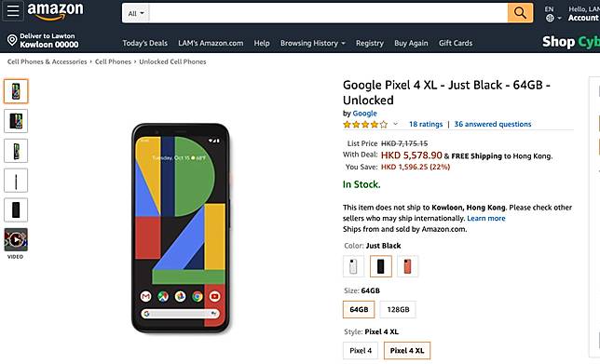Open the globe language selector
This screenshot has width=600, height=364.
553,18
